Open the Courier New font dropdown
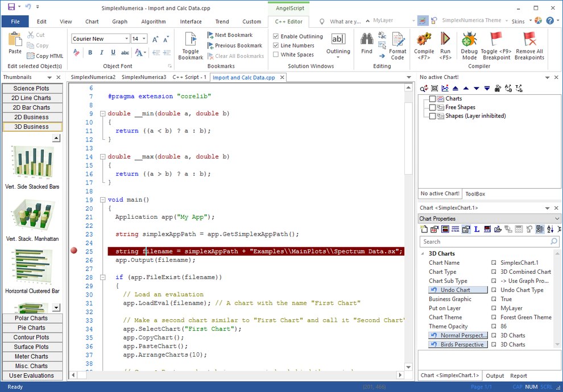Image resolution: width=563 pixels, height=392 pixels. pos(126,39)
